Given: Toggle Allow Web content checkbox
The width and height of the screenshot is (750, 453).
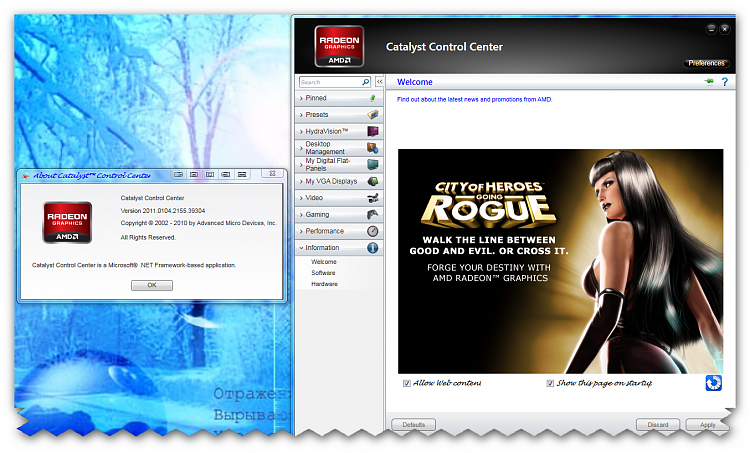Looking at the screenshot, I should click(407, 384).
